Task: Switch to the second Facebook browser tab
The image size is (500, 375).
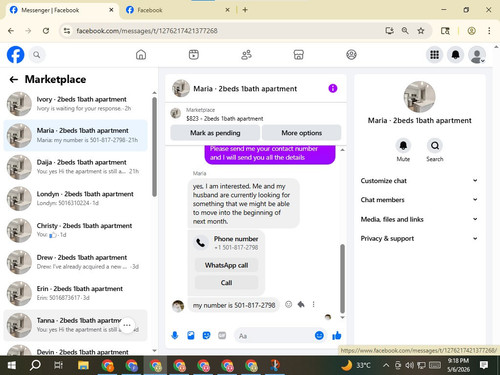Action: [x=177, y=10]
